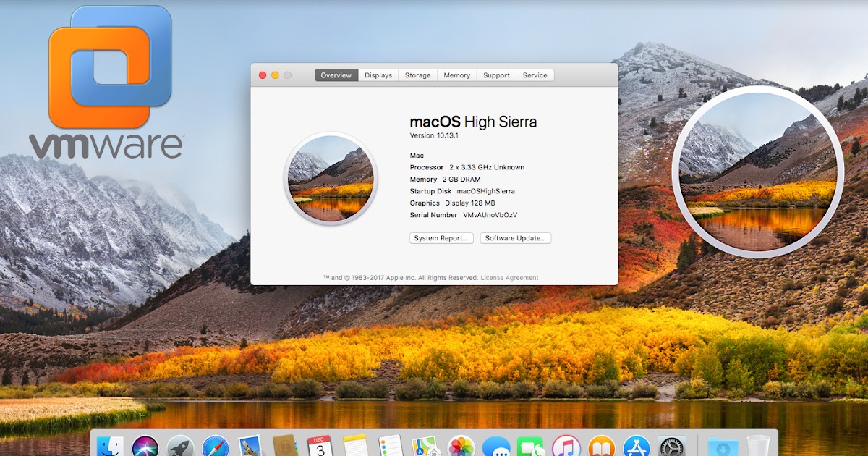This screenshot has height=456, width=868.
Task: Switch to the Displays tab
Action: click(378, 75)
